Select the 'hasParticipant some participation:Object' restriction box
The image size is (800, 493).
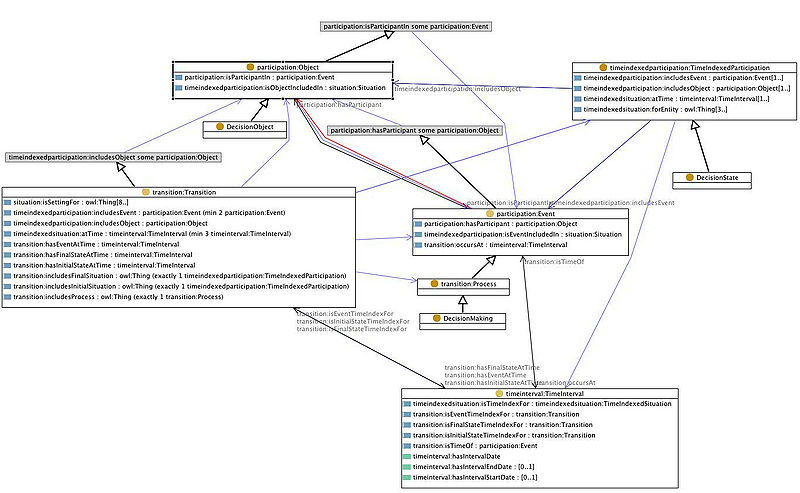point(414,130)
